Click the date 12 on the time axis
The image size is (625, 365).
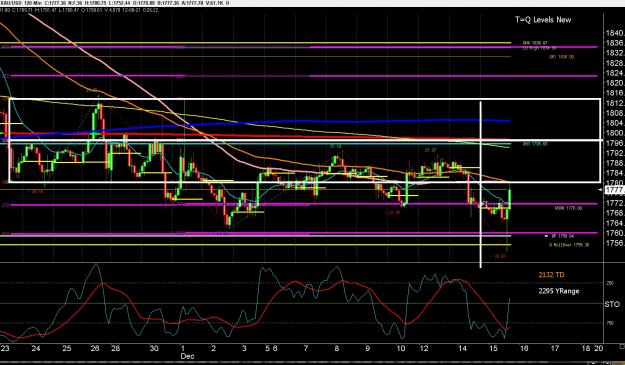pyautogui.click(x=424, y=348)
